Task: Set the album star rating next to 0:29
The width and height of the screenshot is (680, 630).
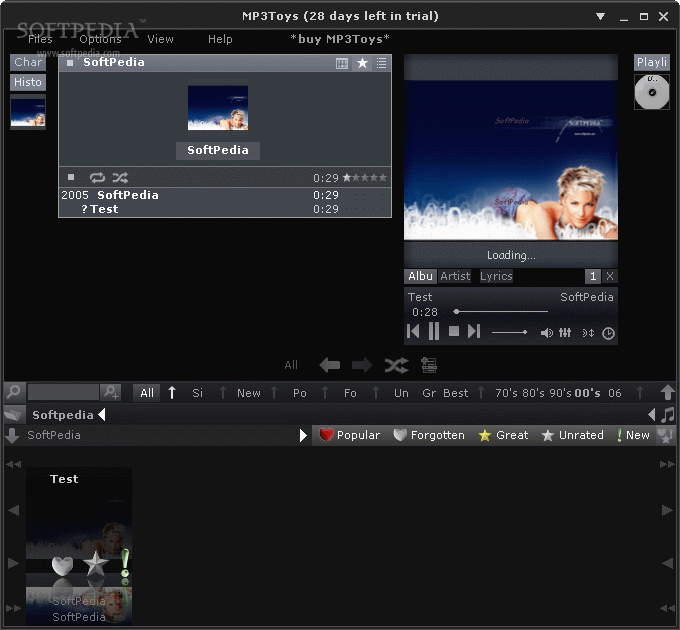Action: coord(364,177)
